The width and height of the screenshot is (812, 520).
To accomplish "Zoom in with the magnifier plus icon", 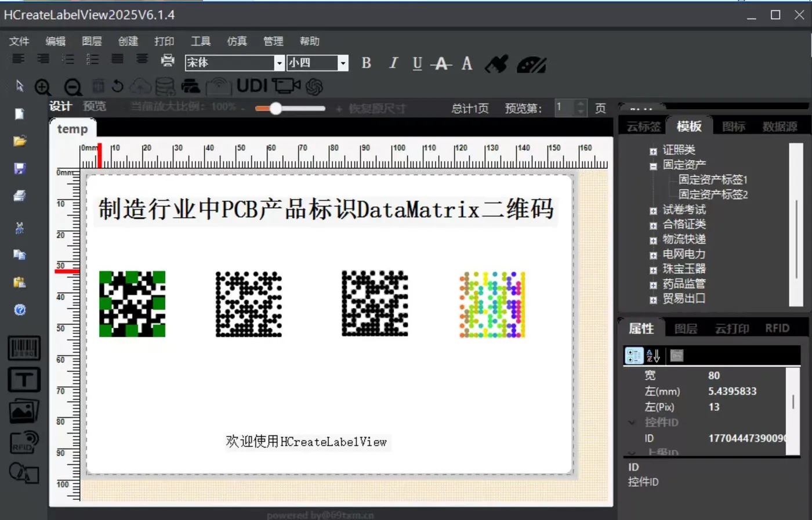I will (43, 87).
